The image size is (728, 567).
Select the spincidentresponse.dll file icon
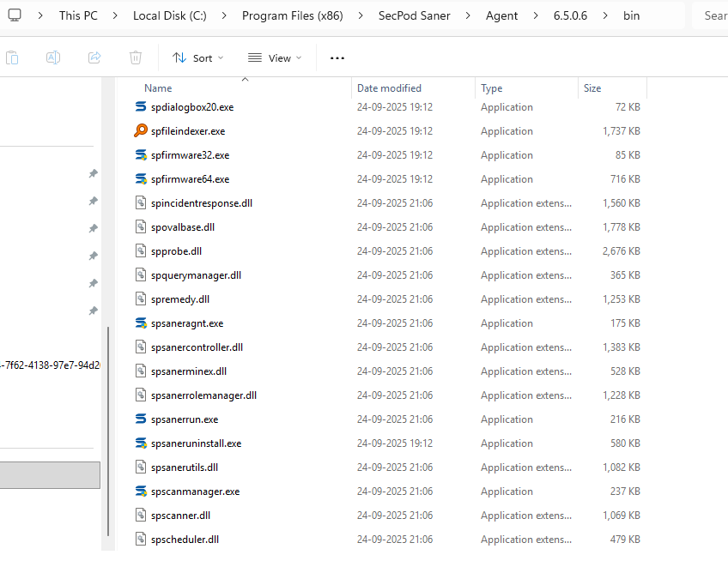pos(141,202)
